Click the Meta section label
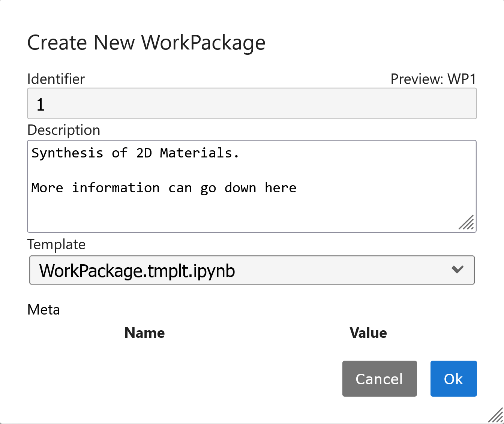 point(43,310)
